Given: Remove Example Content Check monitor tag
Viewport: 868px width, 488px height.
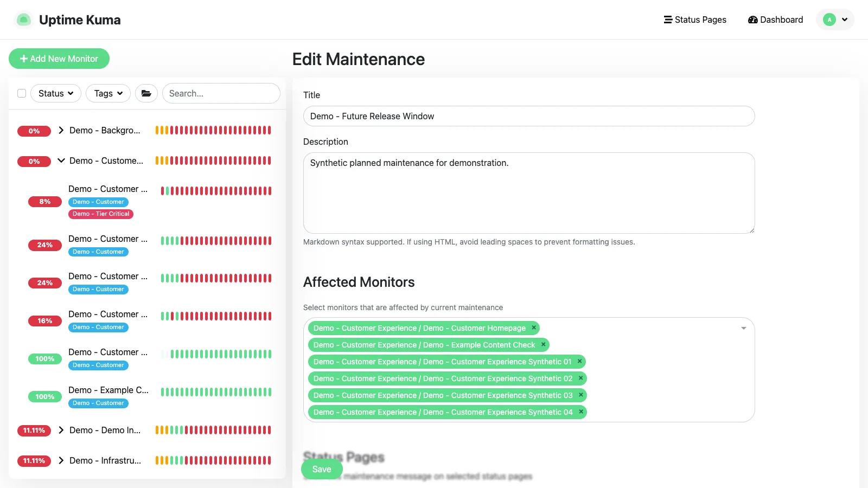Looking at the screenshot, I should coord(543,344).
